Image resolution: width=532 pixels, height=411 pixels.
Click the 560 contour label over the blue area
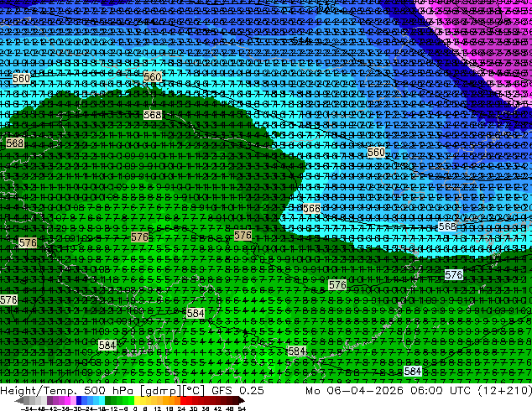pyautogui.click(x=376, y=153)
